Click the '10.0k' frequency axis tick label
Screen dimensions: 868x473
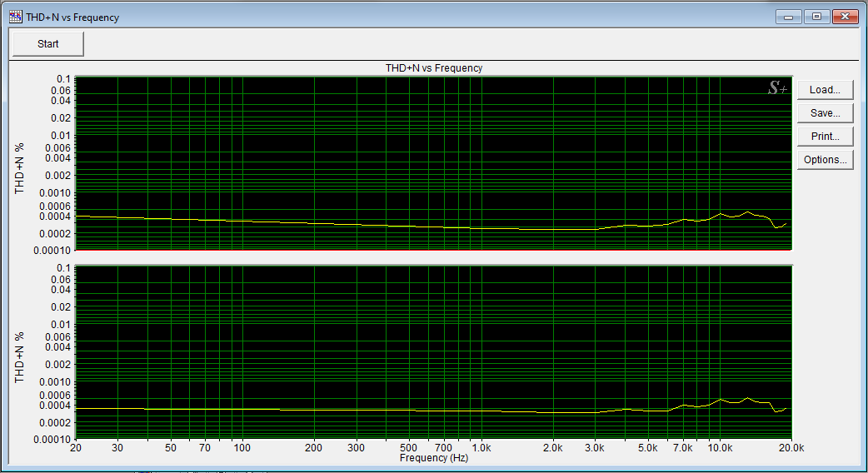point(720,447)
